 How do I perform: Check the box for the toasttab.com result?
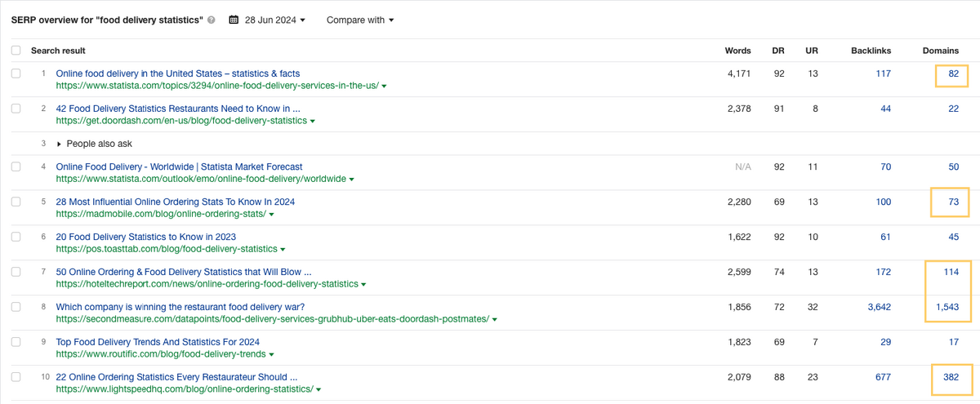click(16, 237)
